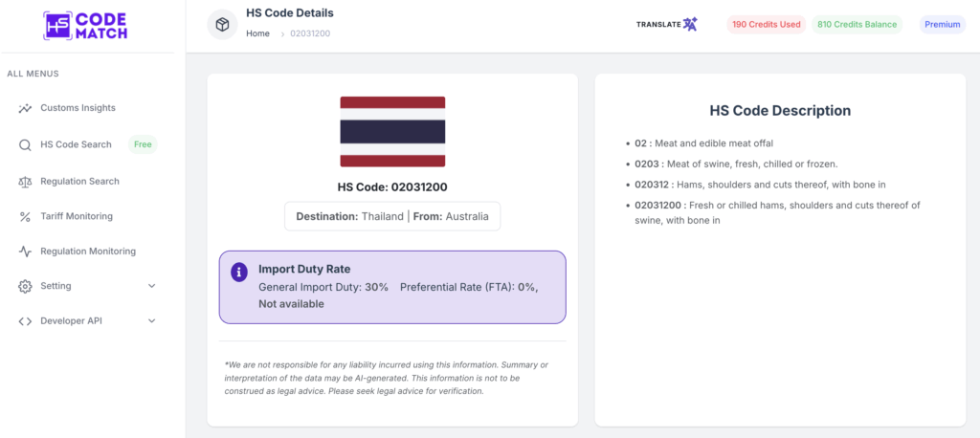
Task: Click the Translate language icon
Action: click(690, 24)
